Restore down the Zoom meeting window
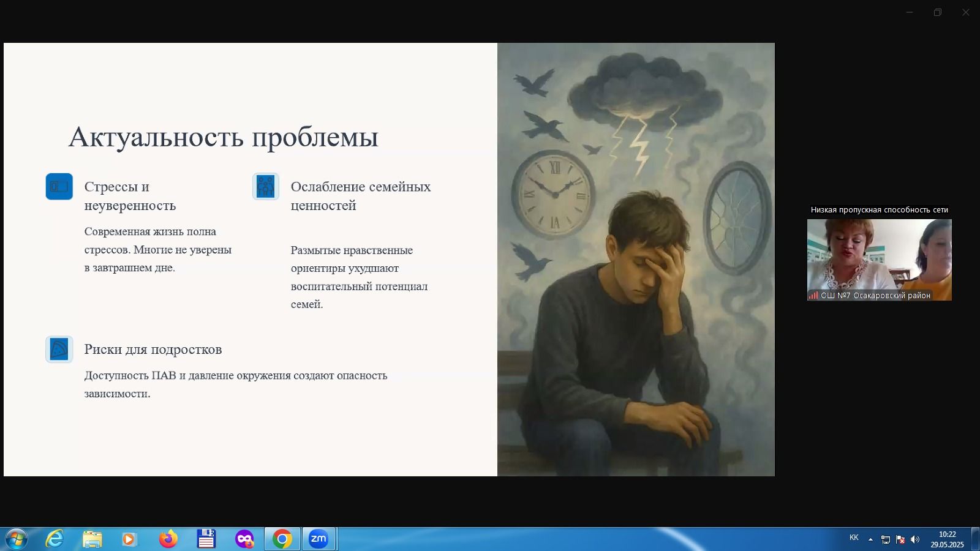This screenshot has height=551, width=980. pos(937,12)
